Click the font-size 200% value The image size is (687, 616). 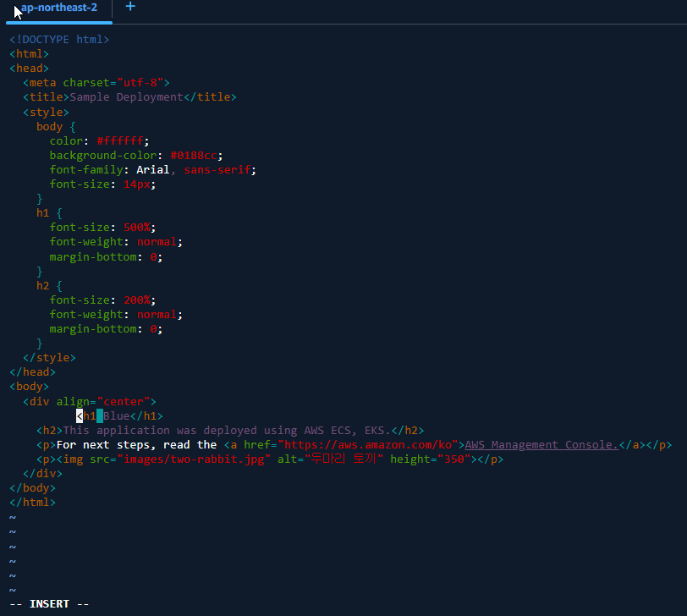pos(137,300)
